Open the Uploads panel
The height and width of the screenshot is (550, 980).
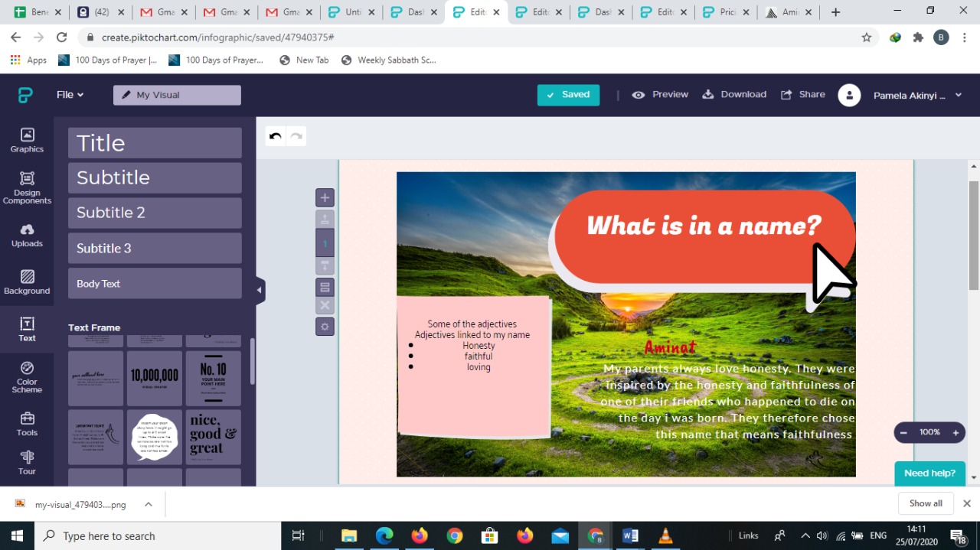coord(27,235)
